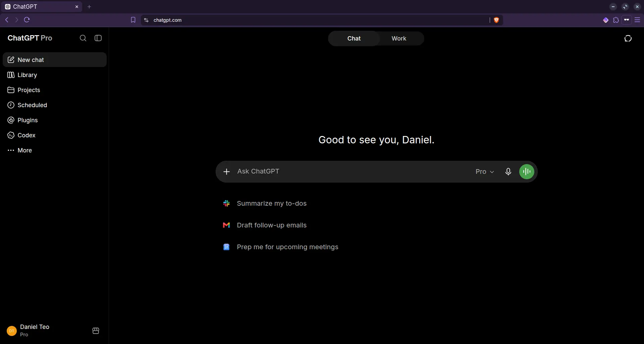
Task: Open Library from sidebar
Action: 55,75
